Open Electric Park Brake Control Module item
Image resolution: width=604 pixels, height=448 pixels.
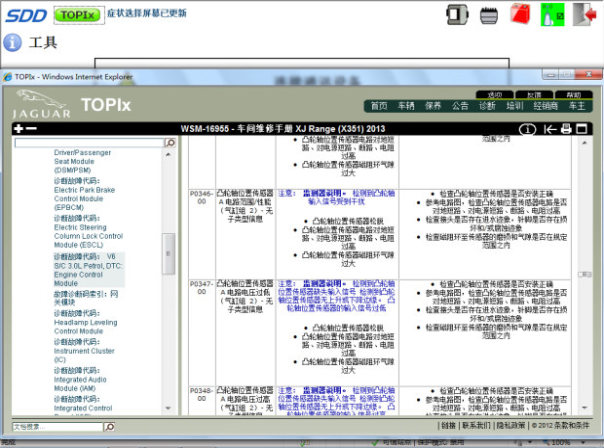84,194
